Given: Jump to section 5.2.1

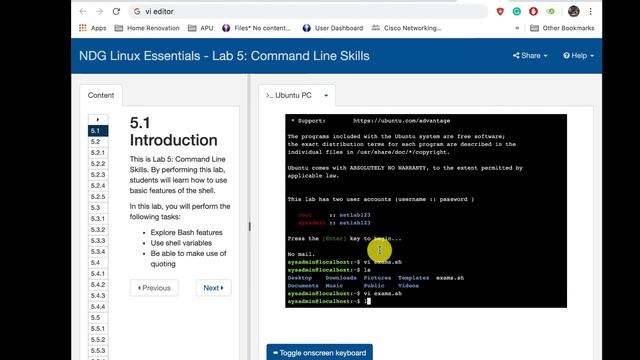Looking at the screenshot, I should 98,153.
